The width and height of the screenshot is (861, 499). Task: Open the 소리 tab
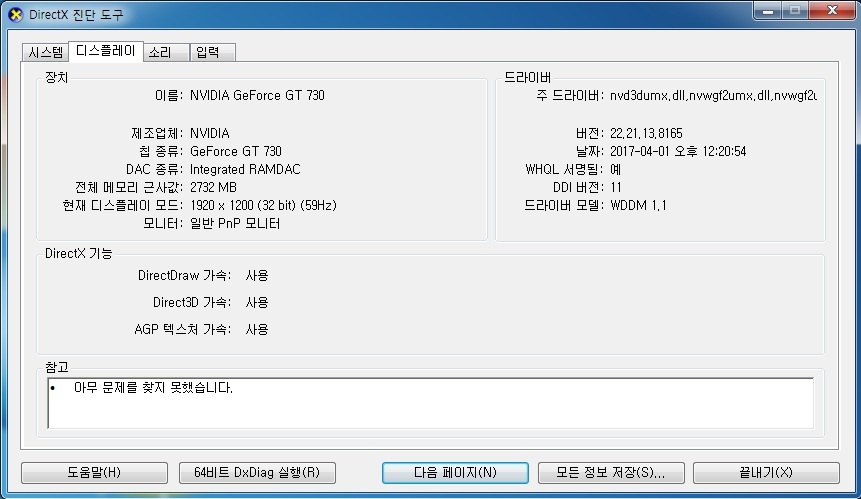tap(166, 53)
